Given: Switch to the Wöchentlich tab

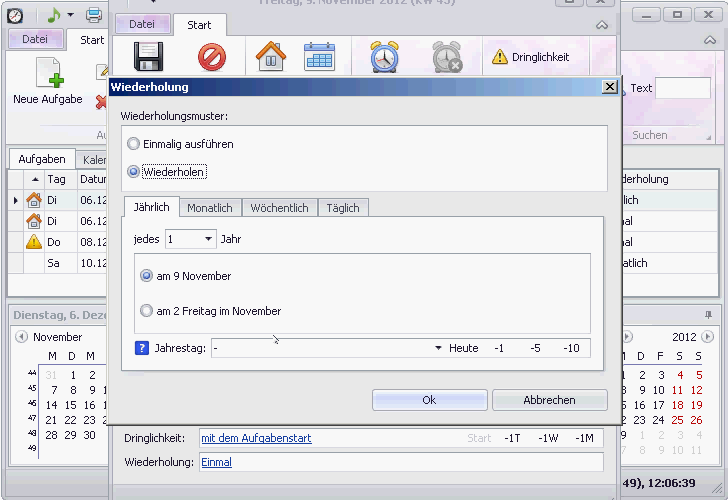Looking at the screenshot, I should point(280,208).
